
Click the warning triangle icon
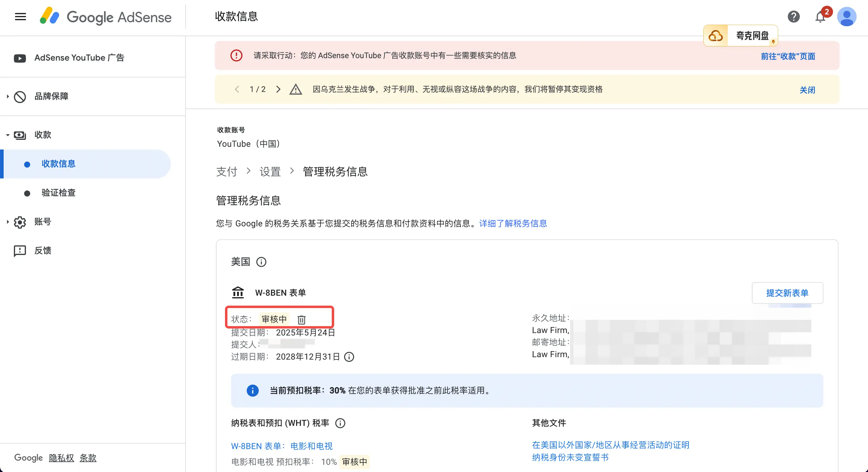coord(296,89)
